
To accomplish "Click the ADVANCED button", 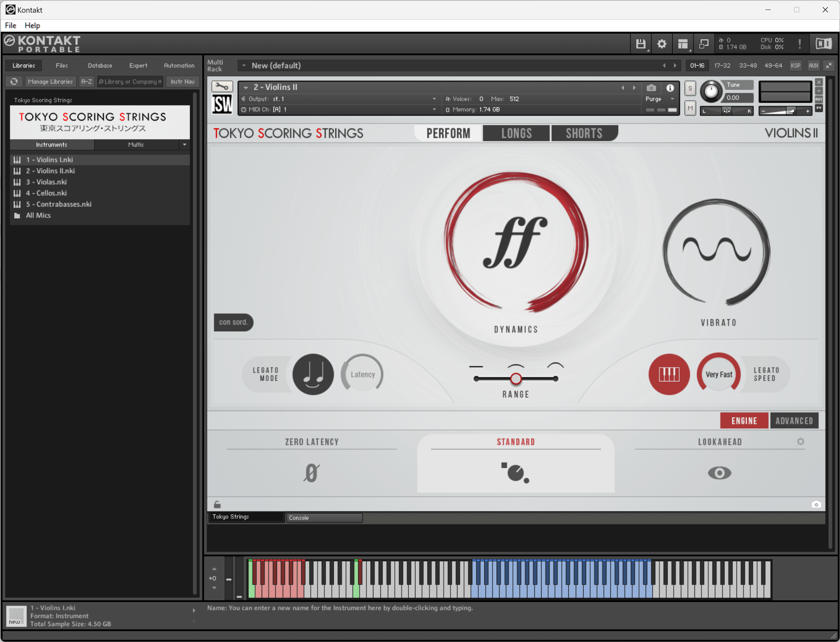I will tap(794, 421).
